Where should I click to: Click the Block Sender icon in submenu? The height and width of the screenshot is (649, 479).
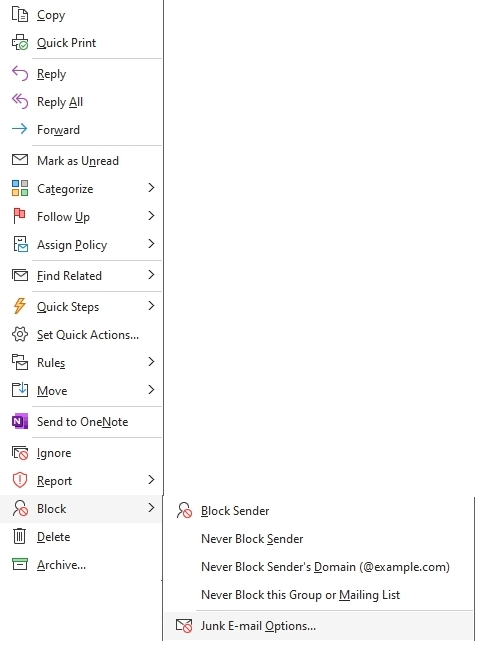tap(184, 510)
